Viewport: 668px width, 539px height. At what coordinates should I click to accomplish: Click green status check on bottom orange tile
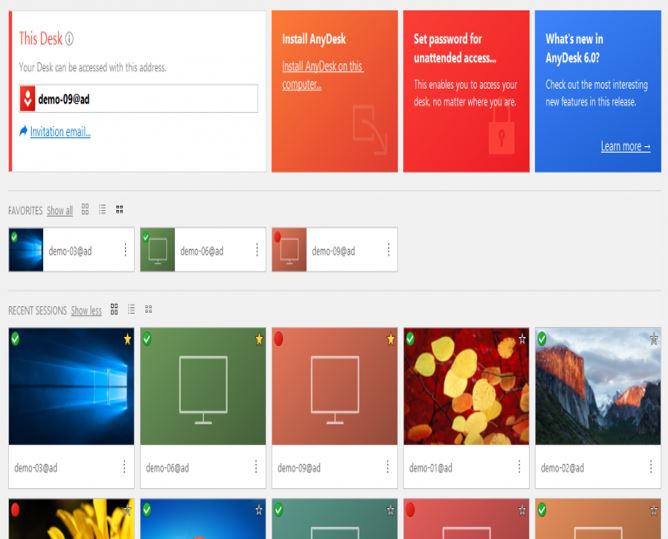tap(542, 510)
